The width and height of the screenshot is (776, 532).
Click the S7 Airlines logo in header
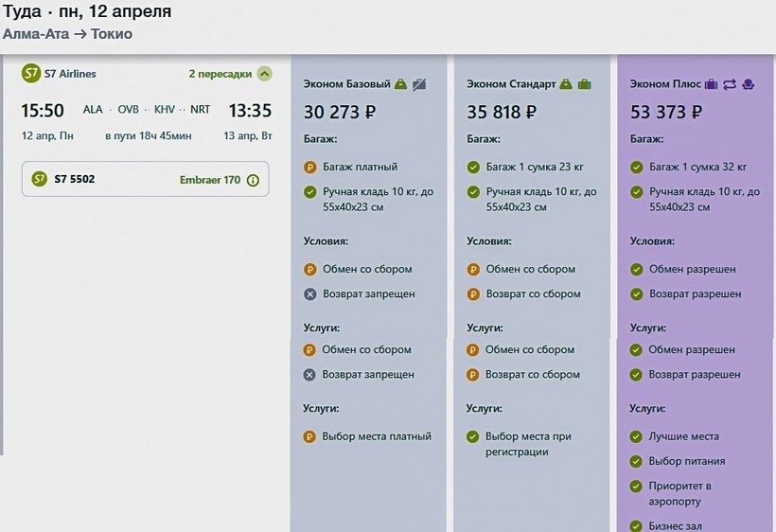31,74
